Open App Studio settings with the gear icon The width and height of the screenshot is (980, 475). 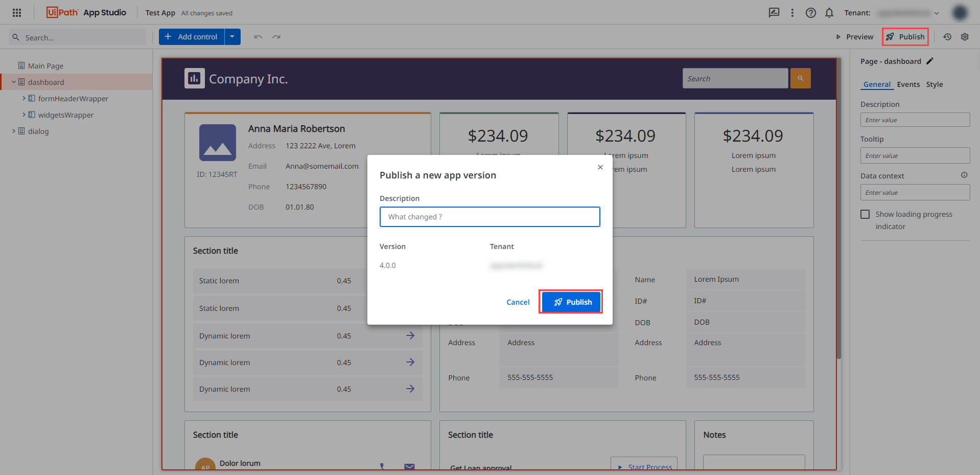pos(965,36)
